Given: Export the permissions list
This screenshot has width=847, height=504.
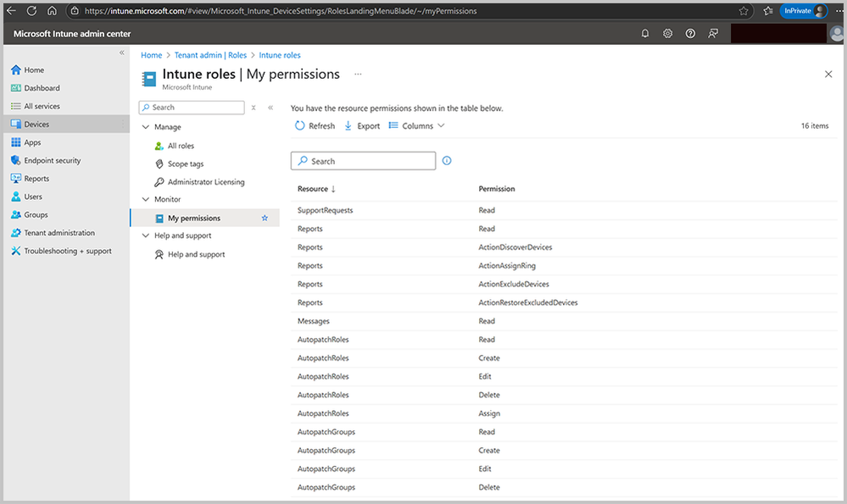Looking at the screenshot, I should coord(362,125).
